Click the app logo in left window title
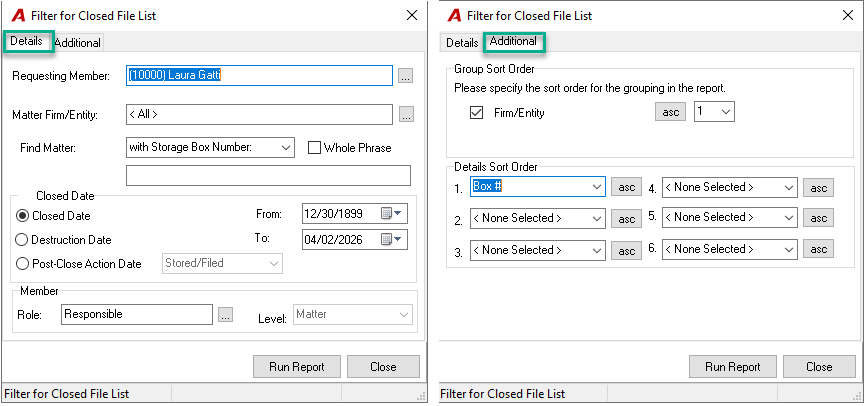This screenshot has height=406, width=867. (x=18, y=15)
